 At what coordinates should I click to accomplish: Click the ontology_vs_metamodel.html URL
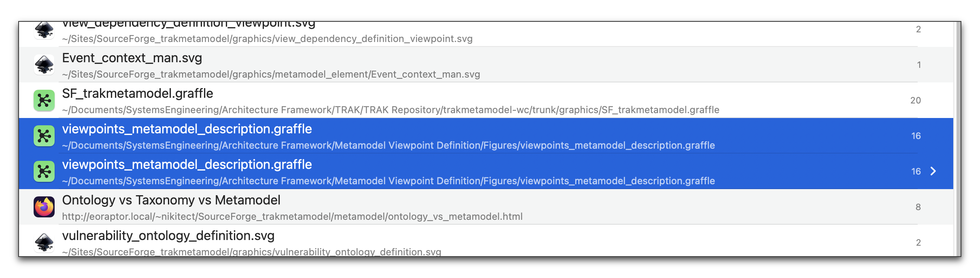coord(292,217)
